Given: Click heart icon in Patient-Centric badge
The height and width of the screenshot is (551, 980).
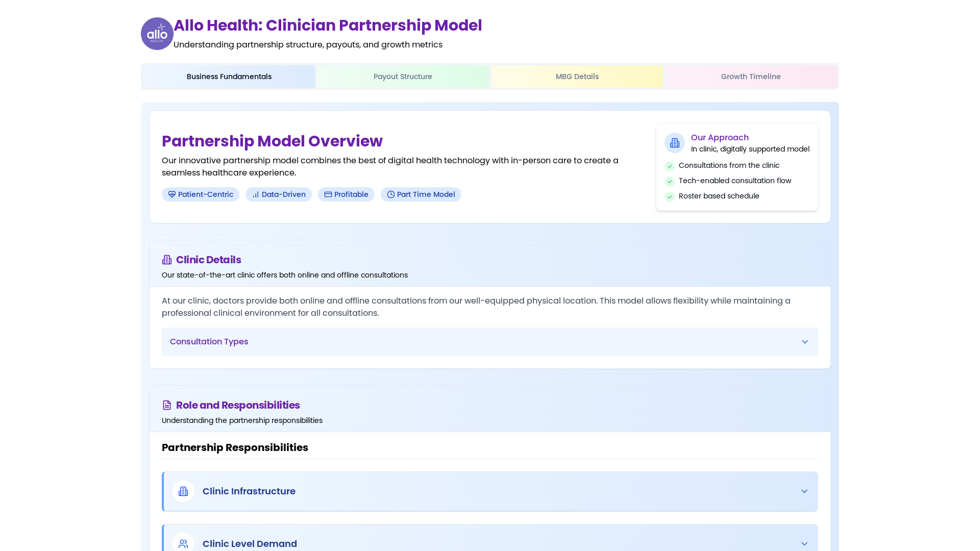Looking at the screenshot, I should 172,194.
